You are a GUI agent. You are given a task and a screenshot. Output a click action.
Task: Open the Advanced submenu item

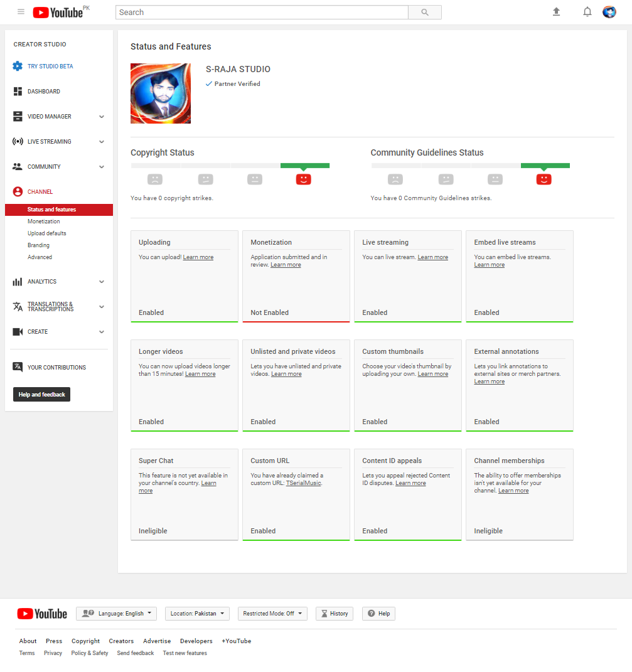point(40,257)
